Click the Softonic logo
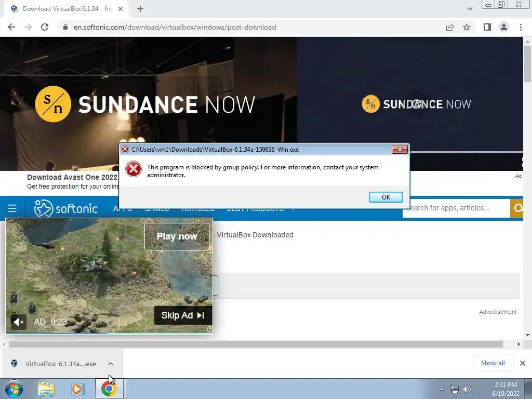532x399 pixels. click(x=66, y=208)
